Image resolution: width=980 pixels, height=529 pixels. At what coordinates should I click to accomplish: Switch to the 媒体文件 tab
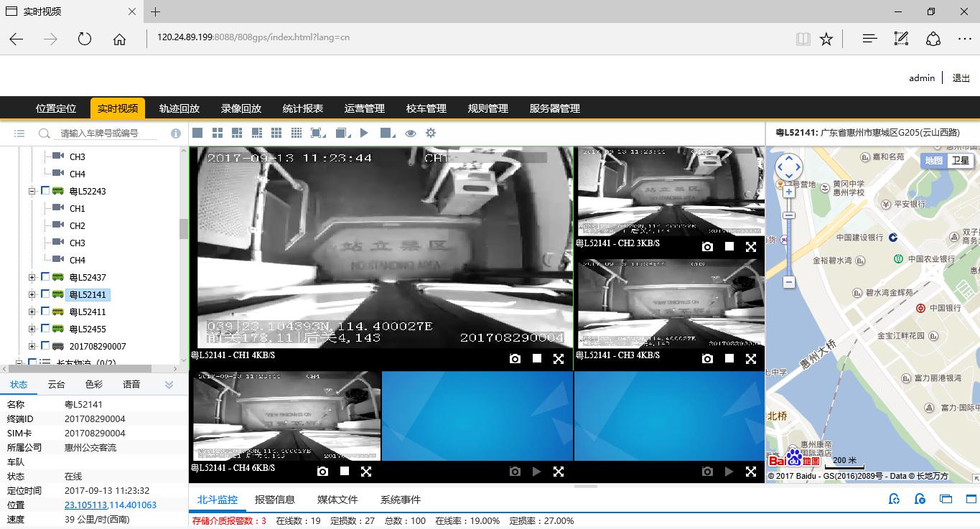[x=337, y=500]
